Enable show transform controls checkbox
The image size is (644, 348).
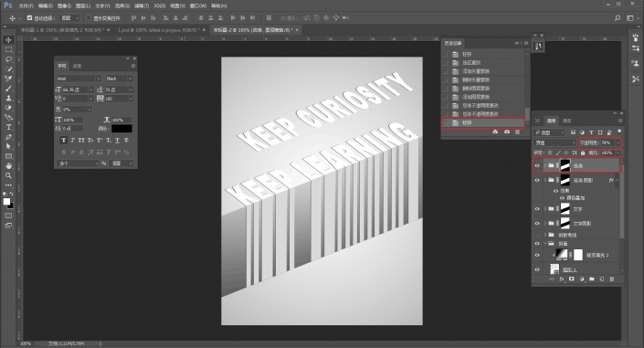[89, 18]
